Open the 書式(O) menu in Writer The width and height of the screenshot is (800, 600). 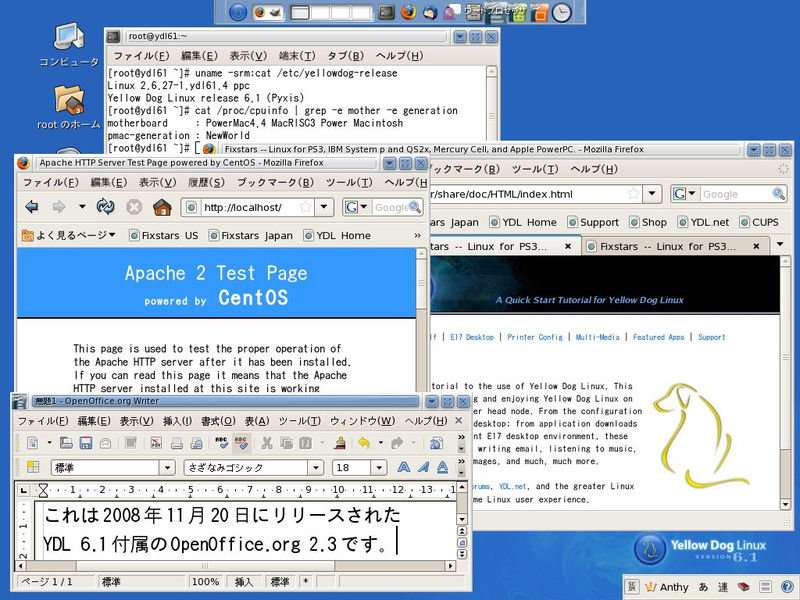click(x=218, y=421)
